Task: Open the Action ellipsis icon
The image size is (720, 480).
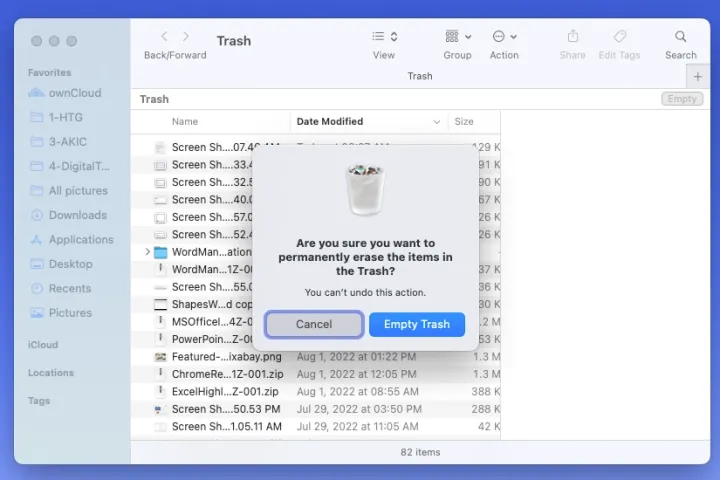Action: click(x=499, y=36)
